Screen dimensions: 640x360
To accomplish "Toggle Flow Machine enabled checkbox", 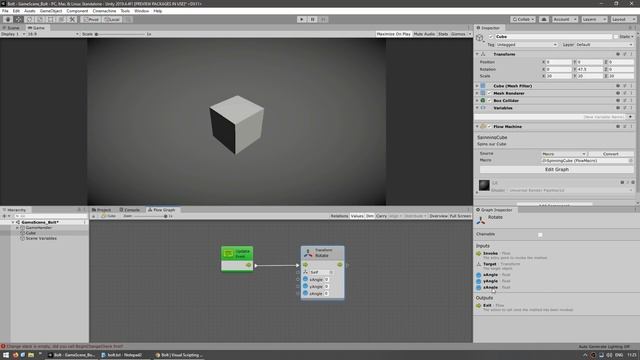I will [489, 127].
